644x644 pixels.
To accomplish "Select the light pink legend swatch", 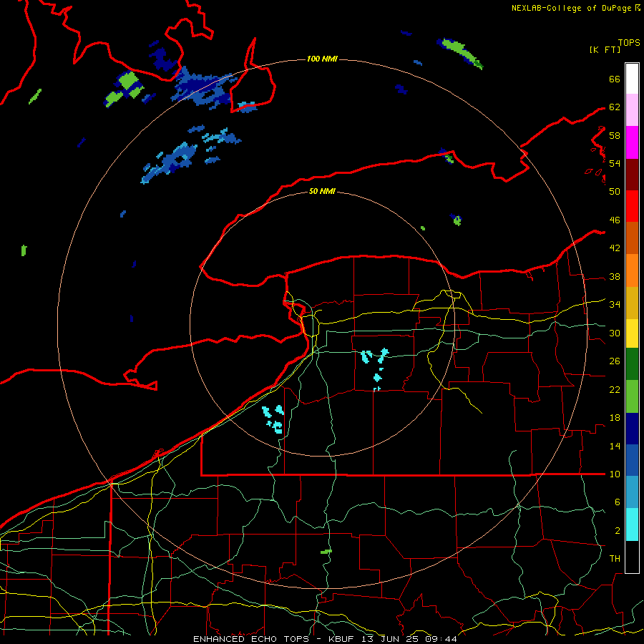I will 632,110.
